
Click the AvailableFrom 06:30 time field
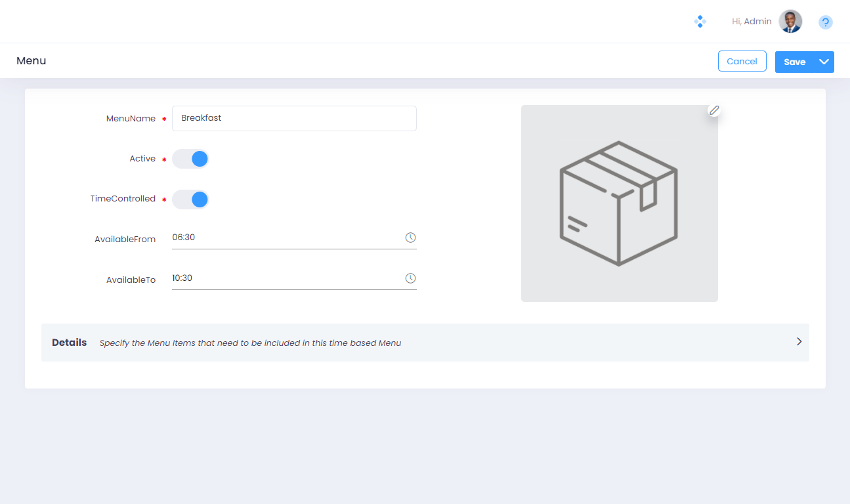[286, 238]
